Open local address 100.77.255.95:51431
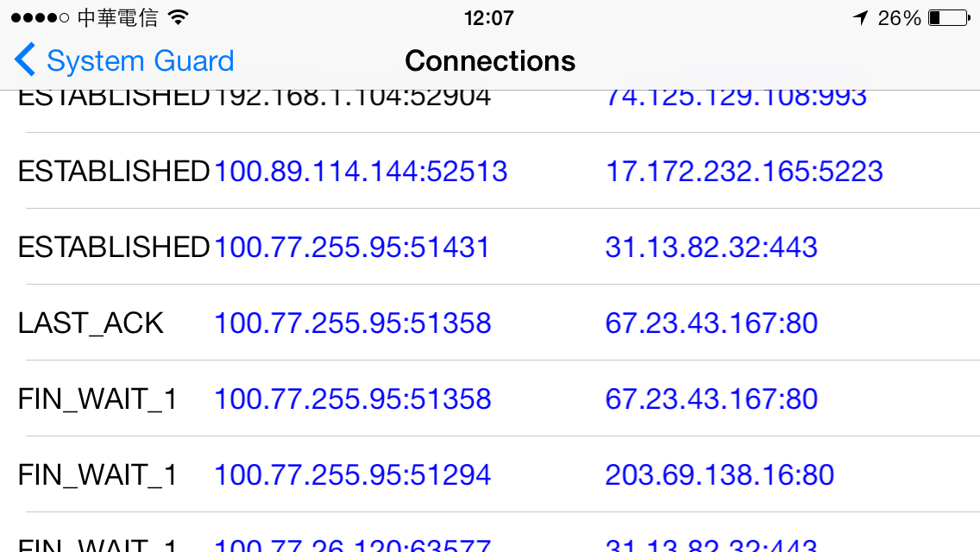 click(x=352, y=247)
